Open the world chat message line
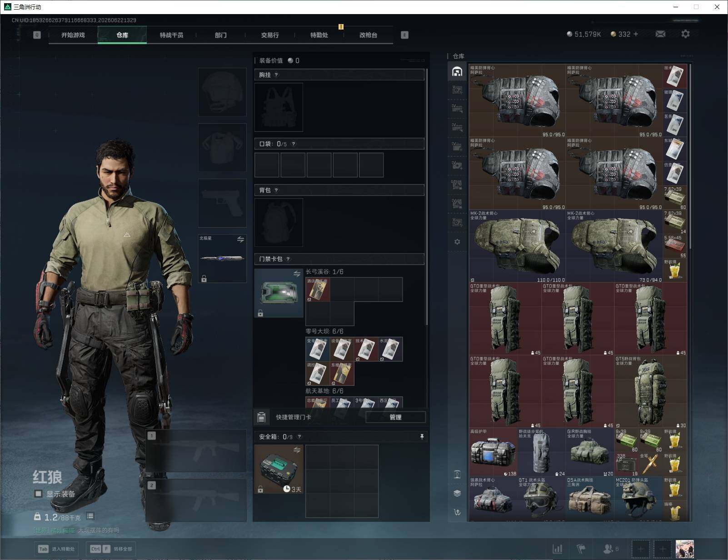The height and width of the screenshot is (560, 728). pos(76,530)
